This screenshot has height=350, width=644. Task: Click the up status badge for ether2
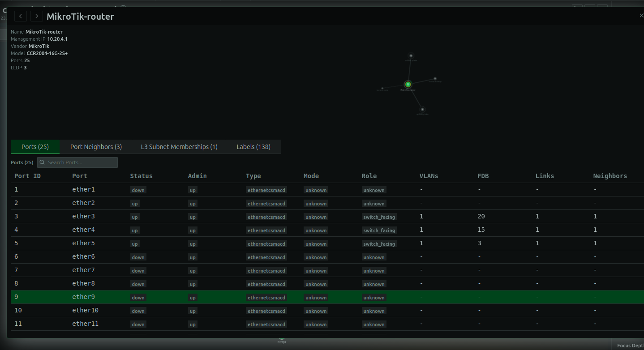pos(135,204)
